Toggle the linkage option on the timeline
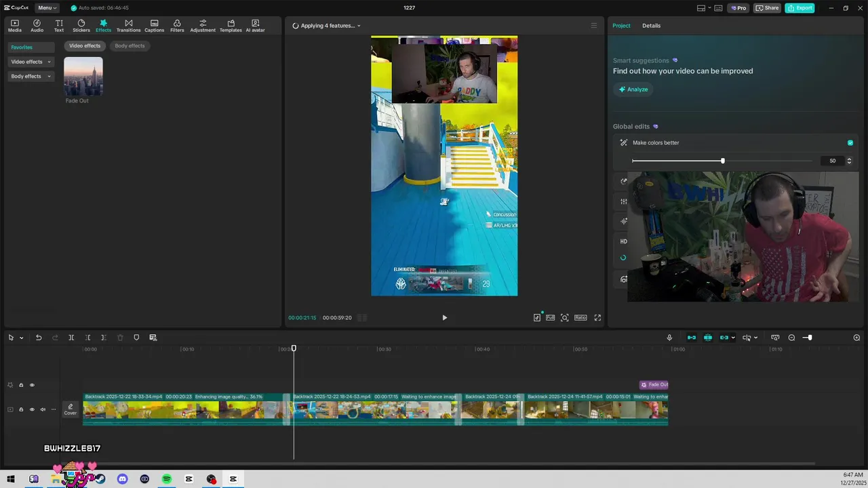The image size is (868, 488). [724, 338]
